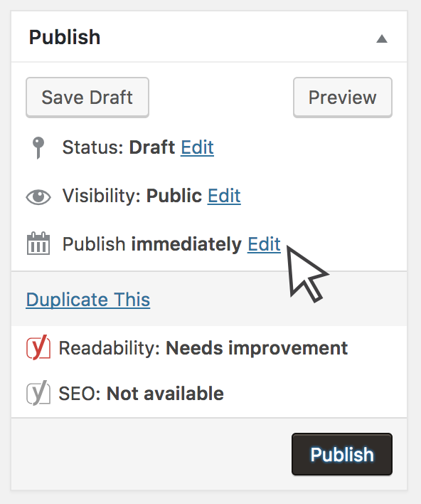Collapse the Publish panel with the triangle arrow
The width and height of the screenshot is (421, 504).
pos(382,38)
